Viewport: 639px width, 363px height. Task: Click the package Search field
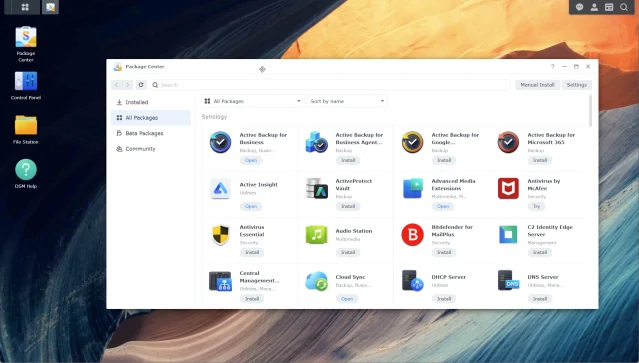(330, 85)
